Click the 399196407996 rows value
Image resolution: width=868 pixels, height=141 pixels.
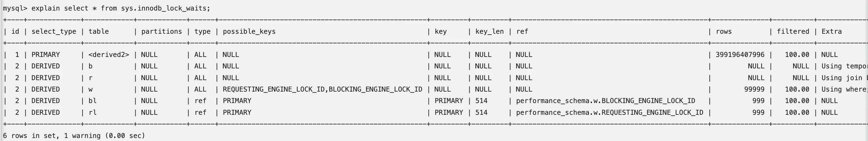(x=740, y=55)
